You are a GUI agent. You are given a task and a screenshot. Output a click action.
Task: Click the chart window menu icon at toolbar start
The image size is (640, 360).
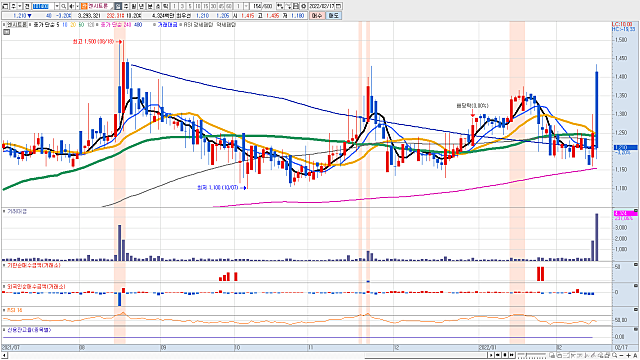[x=5, y=6]
